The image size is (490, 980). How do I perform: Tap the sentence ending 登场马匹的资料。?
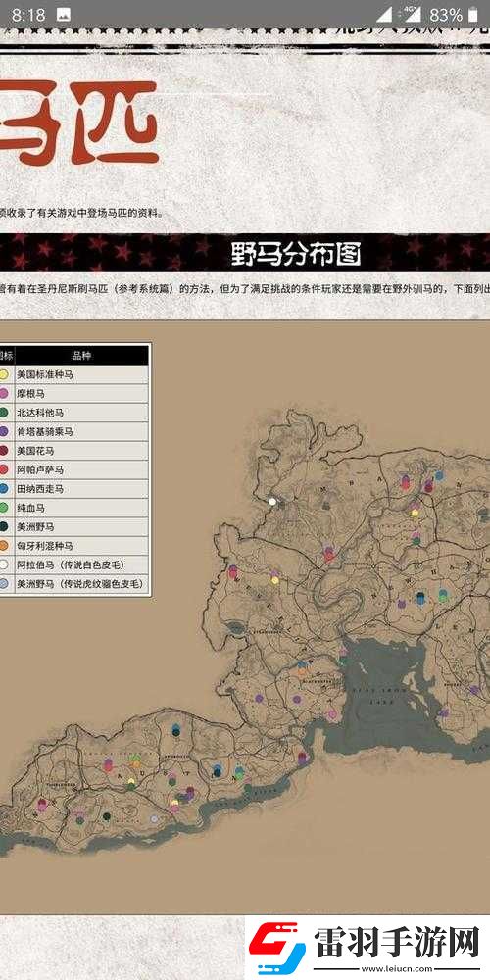click(x=81, y=213)
